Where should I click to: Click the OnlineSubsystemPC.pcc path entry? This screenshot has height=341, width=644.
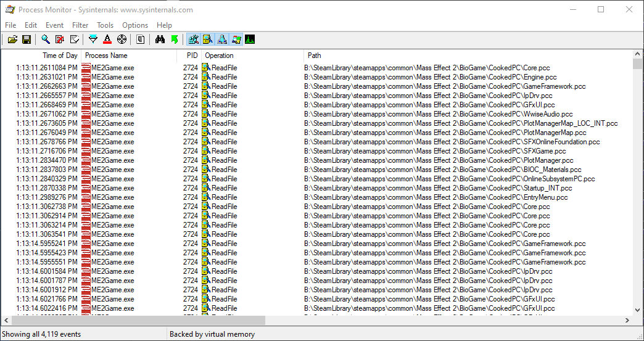click(449, 179)
